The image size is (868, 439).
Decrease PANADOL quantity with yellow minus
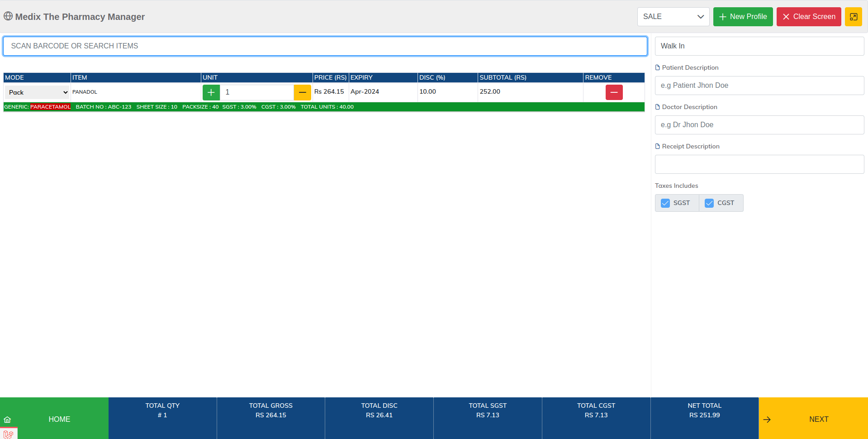[302, 92]
